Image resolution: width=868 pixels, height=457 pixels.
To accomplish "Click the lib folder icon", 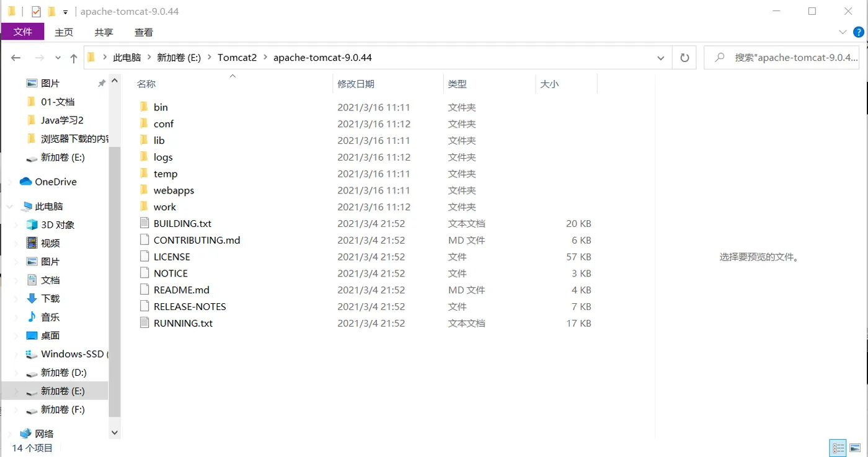I will (x=144, y=141).
